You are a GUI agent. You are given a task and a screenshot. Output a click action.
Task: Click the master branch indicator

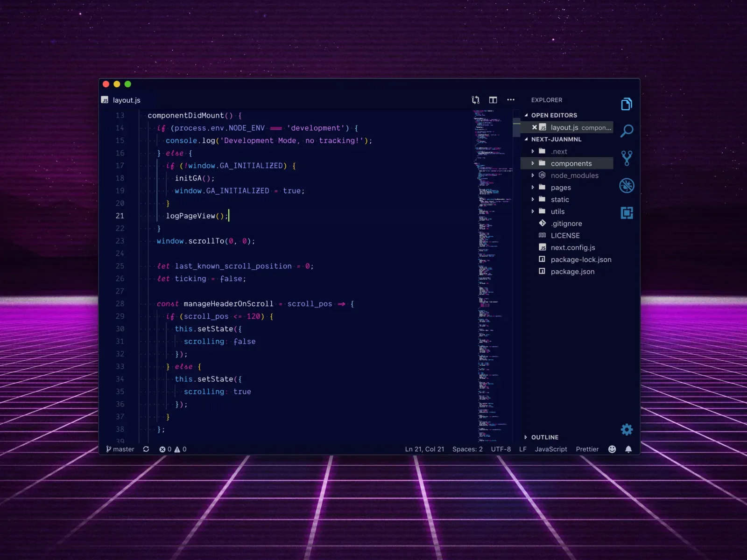(120, 449)
